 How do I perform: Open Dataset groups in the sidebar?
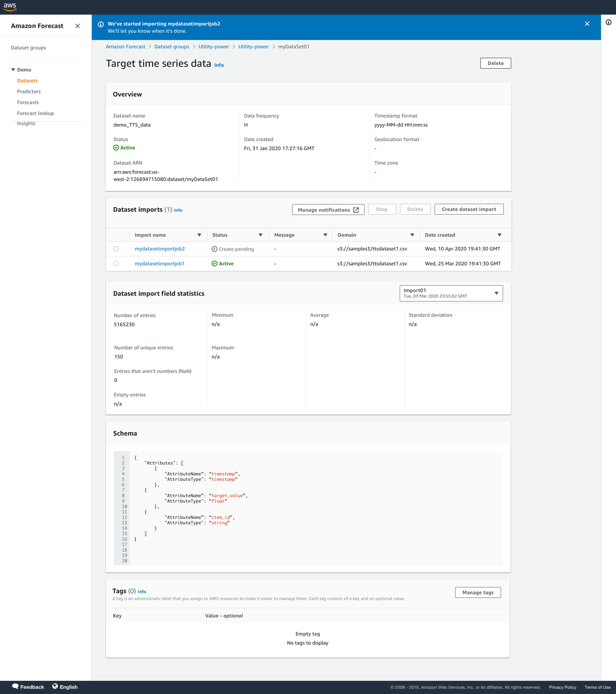pyautogui.click(x=28, y=48)
